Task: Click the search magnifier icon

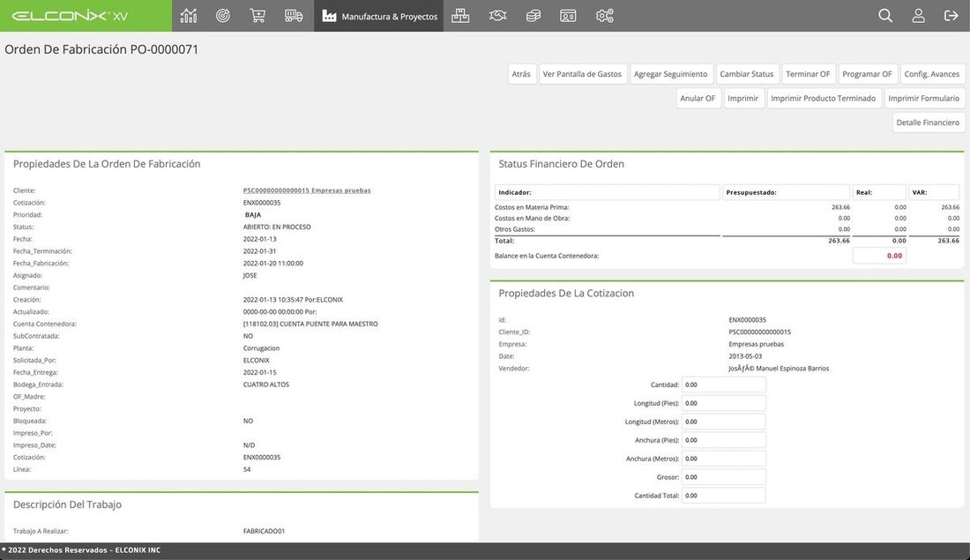Action: [885, 16]
